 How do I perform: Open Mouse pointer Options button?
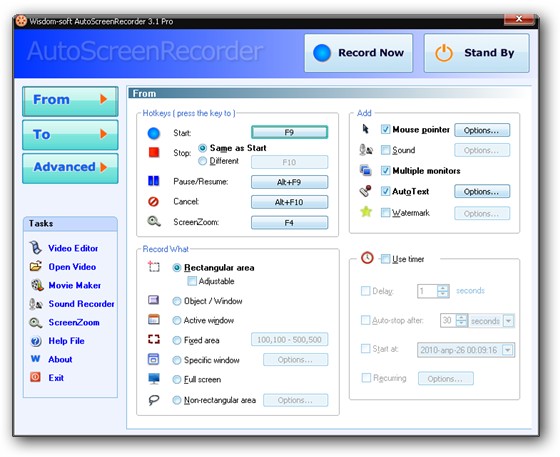pos(482,130)
